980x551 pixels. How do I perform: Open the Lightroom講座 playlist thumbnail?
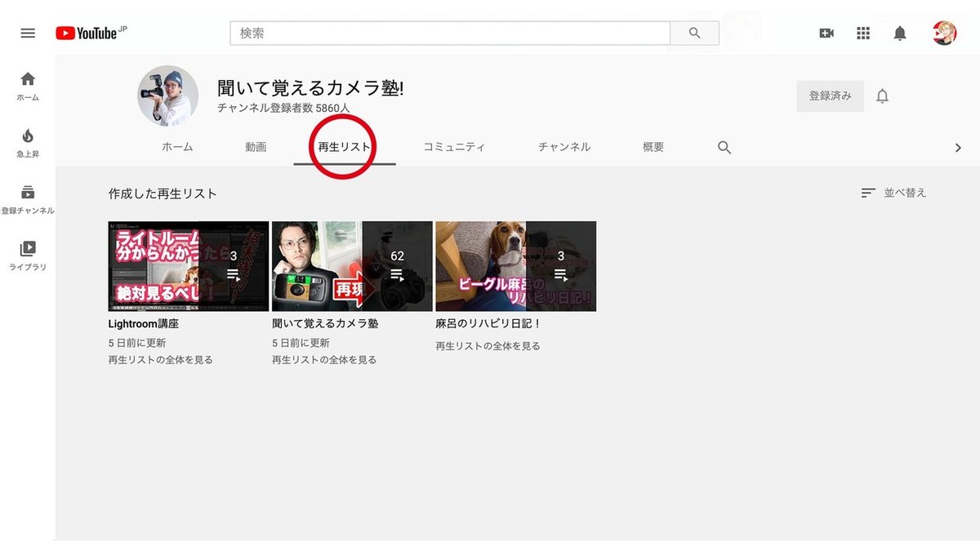point(189,266)
